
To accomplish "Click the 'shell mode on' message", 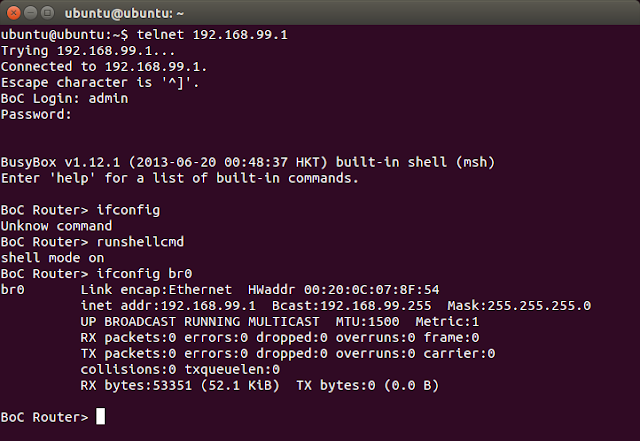I will pyautogui.click(x=52, y=257).
